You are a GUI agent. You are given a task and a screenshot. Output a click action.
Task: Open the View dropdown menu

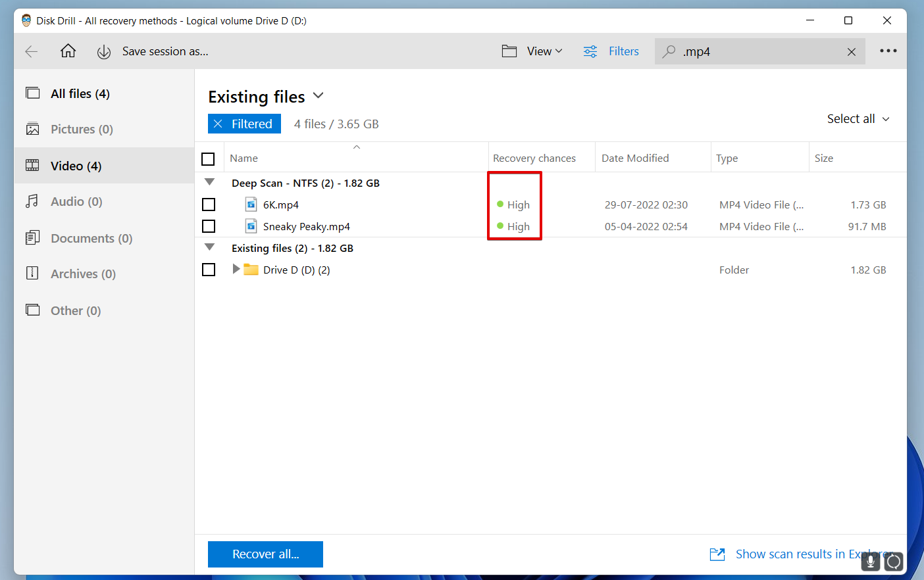[x=544, y=51]
